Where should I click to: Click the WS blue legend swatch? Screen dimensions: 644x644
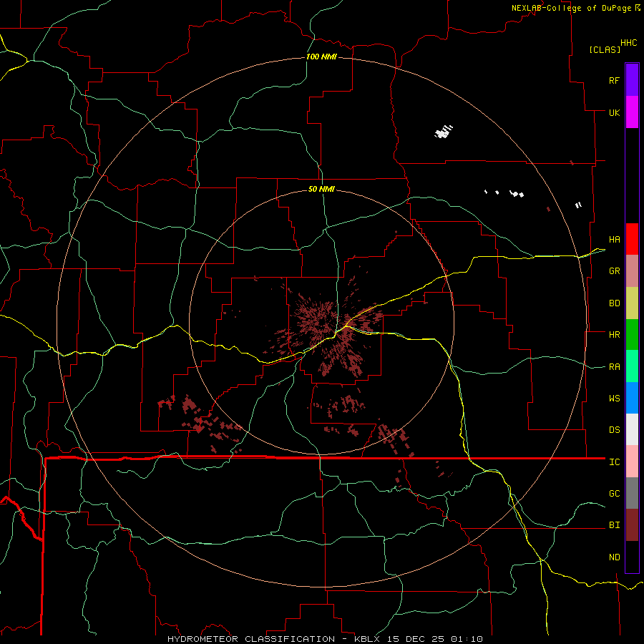(x=632, y=398)
